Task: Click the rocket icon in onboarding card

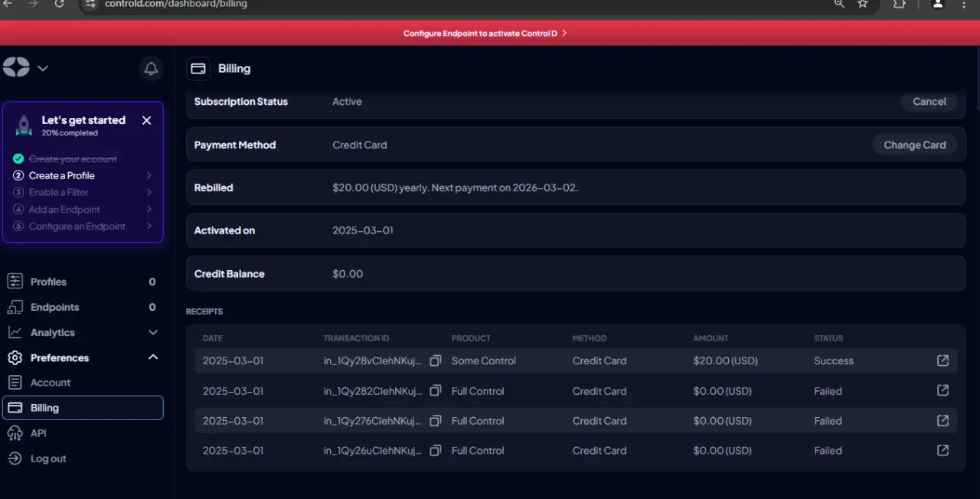Action: click(24, 126)
